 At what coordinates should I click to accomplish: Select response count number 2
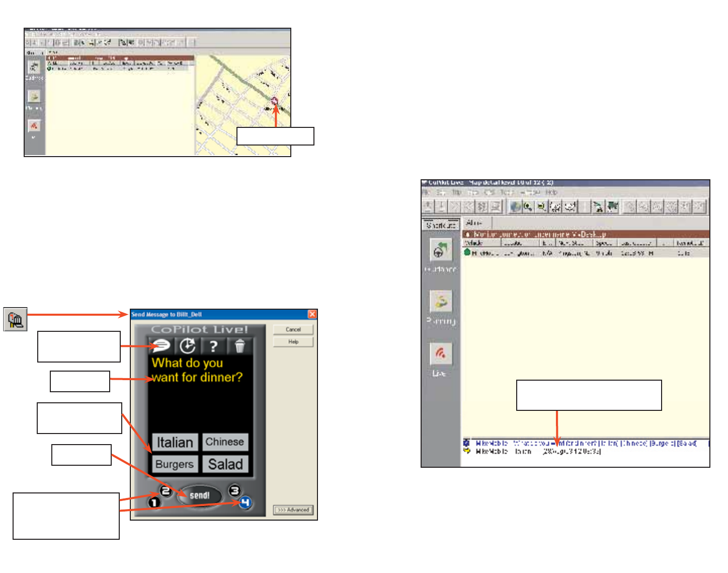pyautogui.click(x=166, y=490)
